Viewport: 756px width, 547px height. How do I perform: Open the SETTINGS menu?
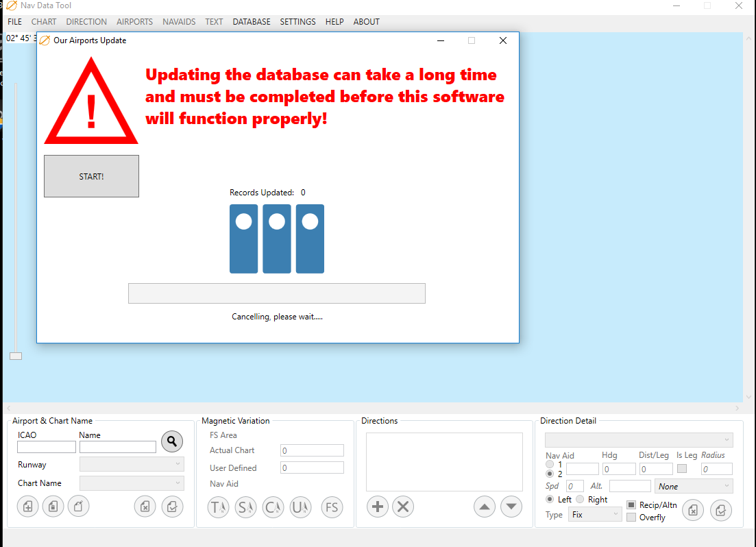tap(297, 22)
